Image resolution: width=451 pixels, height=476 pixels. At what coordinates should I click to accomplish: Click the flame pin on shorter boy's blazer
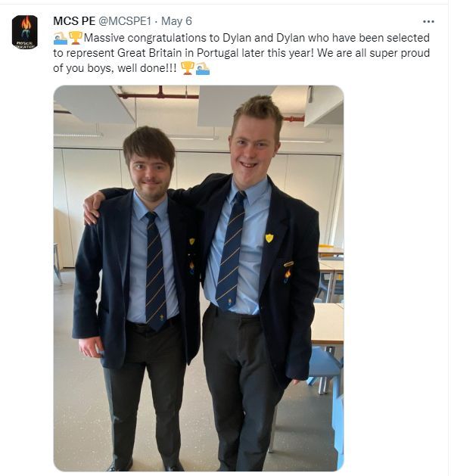click(x=191, y=268)
